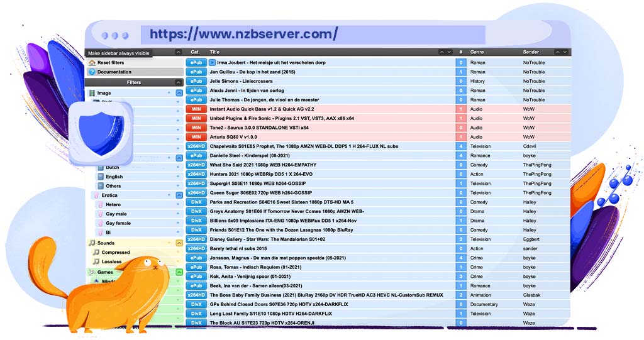Image resolution: width=644 pixels, height=340 pixels.
Task: Toggle the plus marker on Erotica row
Action: point(169,195)
